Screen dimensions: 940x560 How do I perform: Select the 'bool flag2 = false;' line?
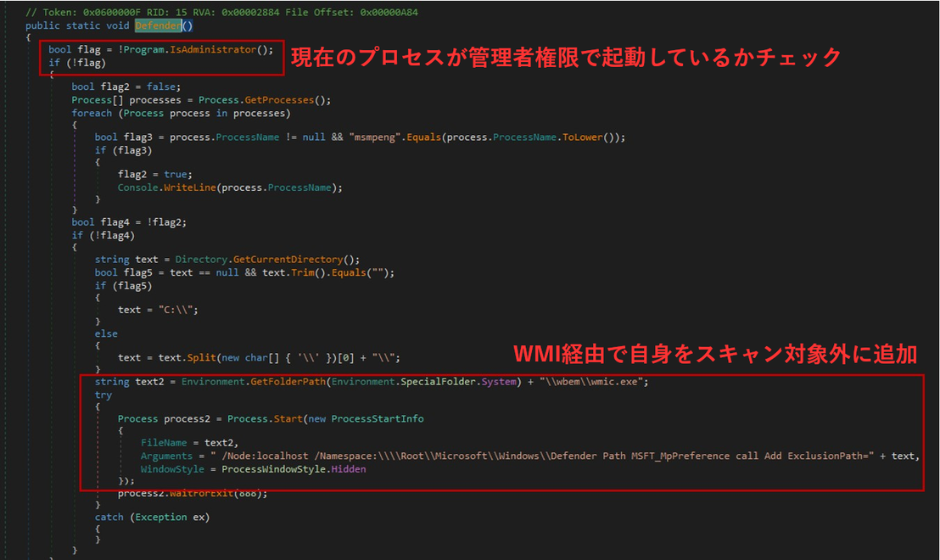pos(126,87)
